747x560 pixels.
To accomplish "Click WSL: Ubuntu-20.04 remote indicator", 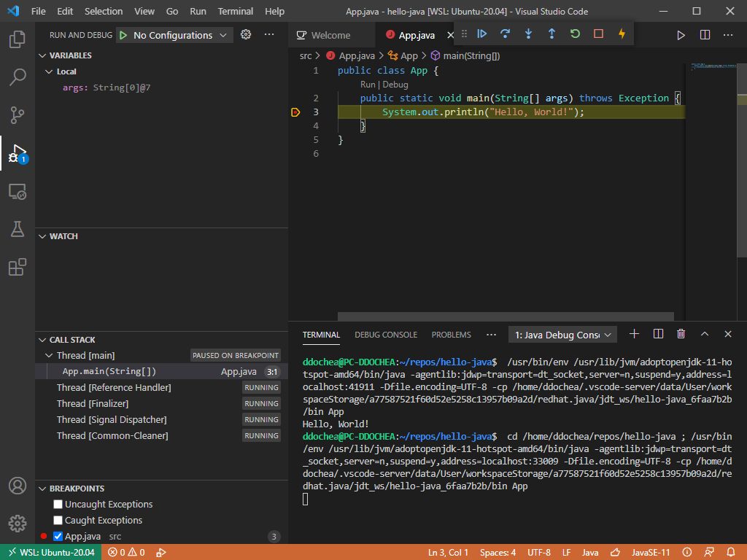I will coord(51,553).
